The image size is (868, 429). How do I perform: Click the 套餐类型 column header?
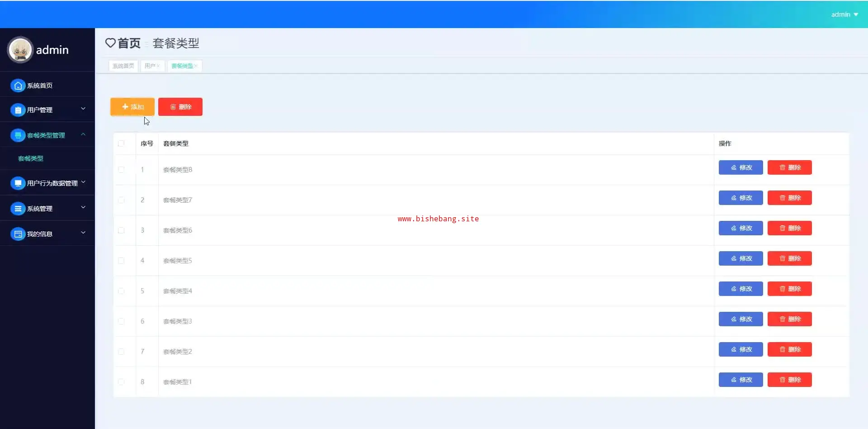coord(176,143)
